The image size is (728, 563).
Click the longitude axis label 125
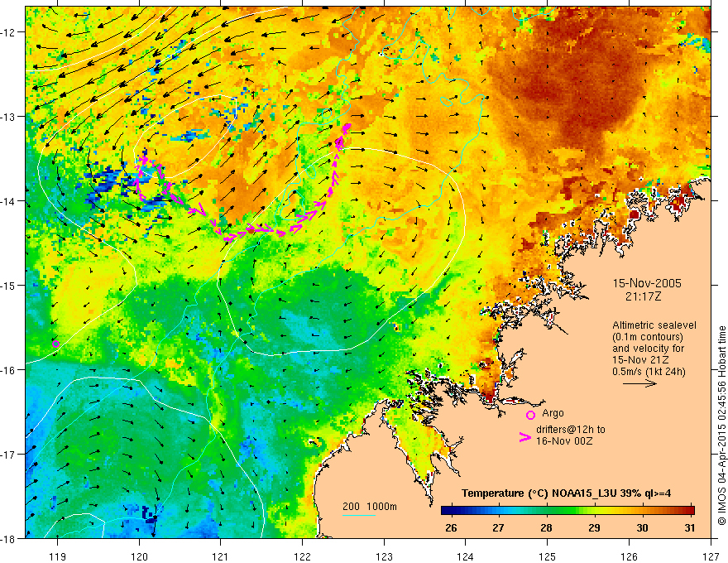click(548, 556)
